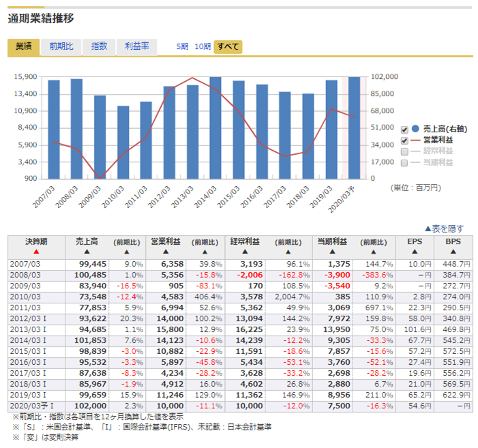Click blue circle legend marker for 売上高

[x=415, y=129]
